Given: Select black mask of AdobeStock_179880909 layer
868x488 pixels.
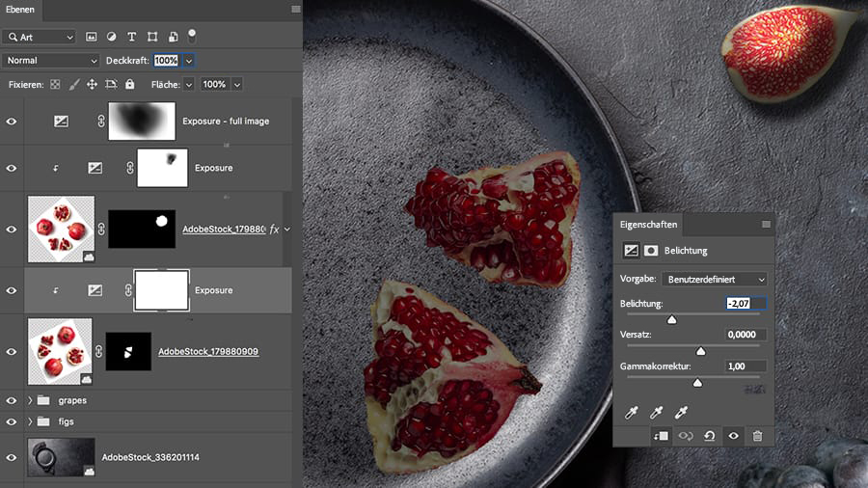Looking at the screenshot, I should [x=128, y=351].
